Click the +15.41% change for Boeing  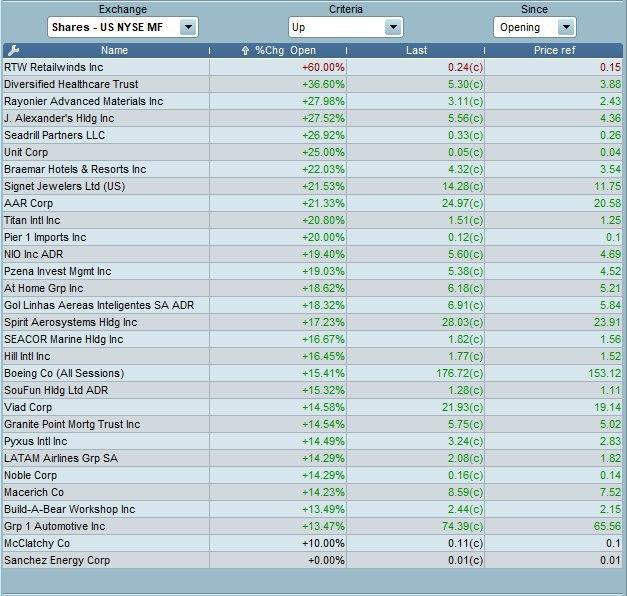323,373
